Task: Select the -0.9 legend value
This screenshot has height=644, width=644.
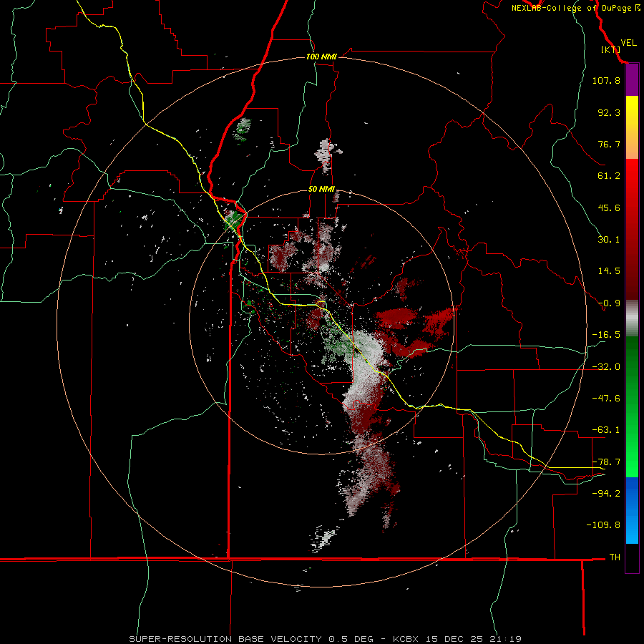Action: 609,303
